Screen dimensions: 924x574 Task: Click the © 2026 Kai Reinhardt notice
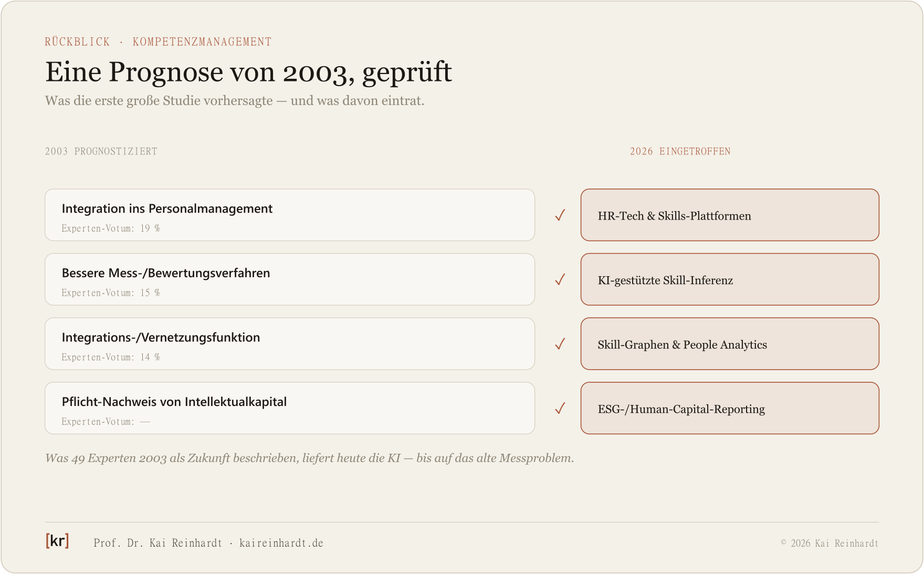point(829,543)
